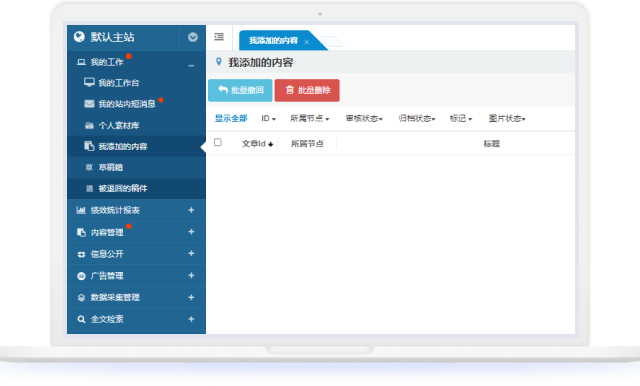This screenshot has height=386, width=640.
Task: Open the site switcher chevron dropdown
Action: coord(193,38)
